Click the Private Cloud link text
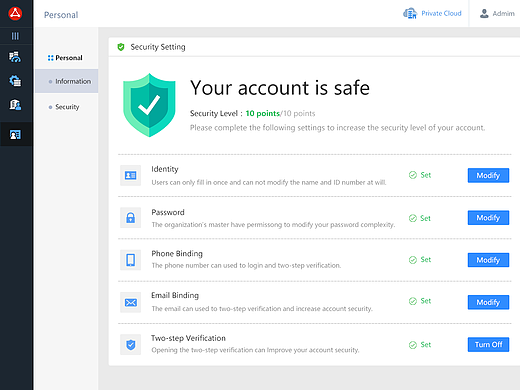Viewport: 520px width, 390px height. (x=441, y=14)
